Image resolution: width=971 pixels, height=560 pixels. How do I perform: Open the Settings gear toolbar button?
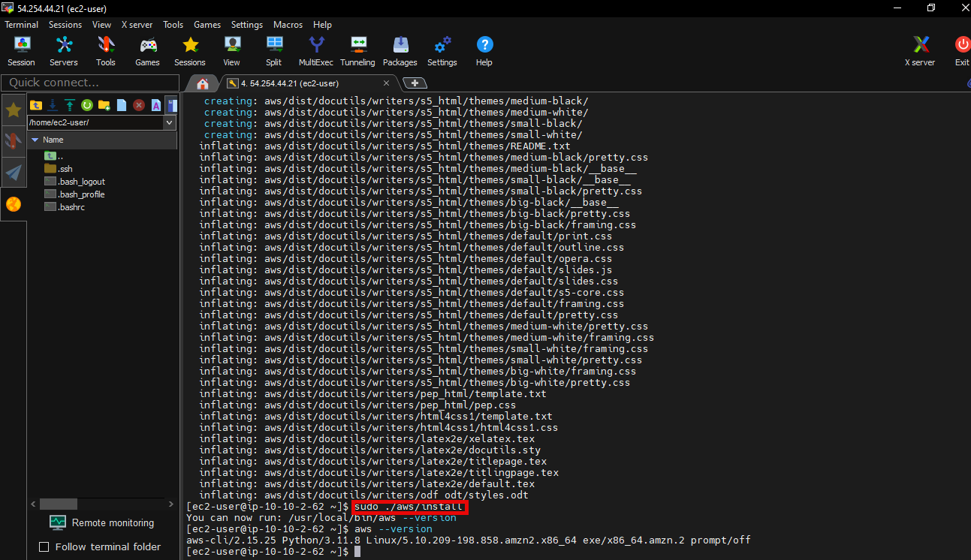click(x=442, y=51)
